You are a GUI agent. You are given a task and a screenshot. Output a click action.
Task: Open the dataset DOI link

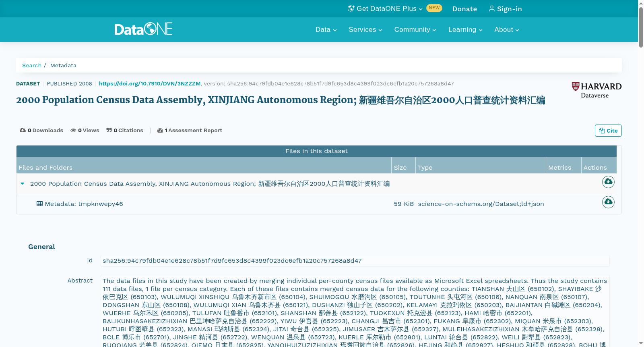150,83
